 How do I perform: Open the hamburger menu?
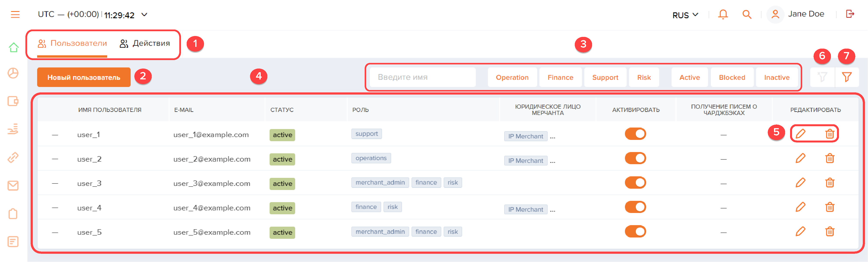pos(15,15)
